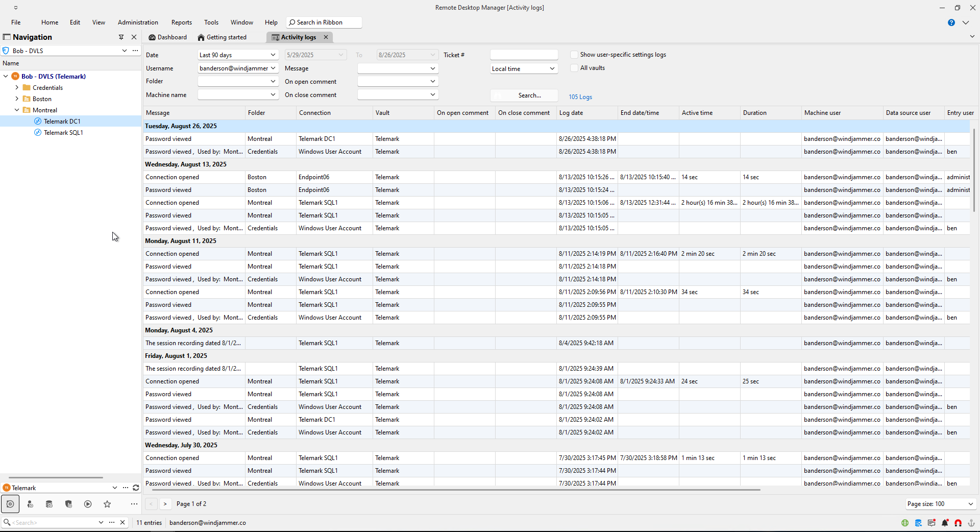Image resolution: width=980 pixels, height=532 pixels.
Task: Click the Search magnifier in ribbon search
Action: coord(292,22)
